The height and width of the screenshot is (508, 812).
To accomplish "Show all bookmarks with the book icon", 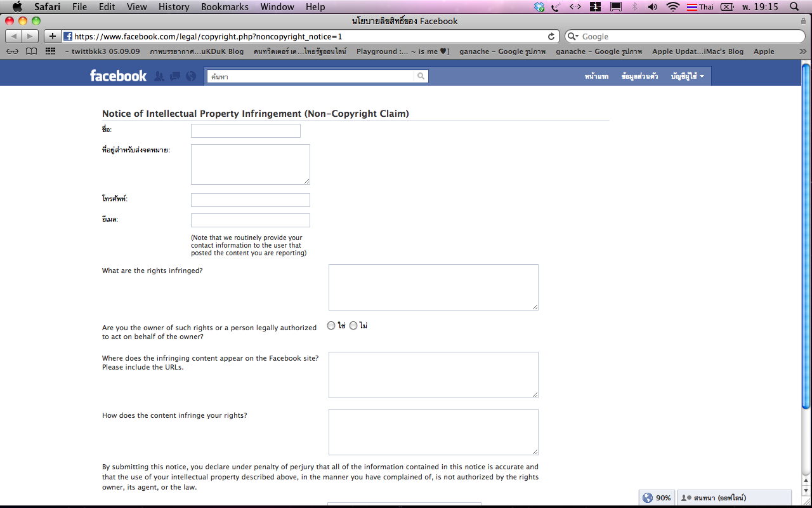I will point(31,51).
